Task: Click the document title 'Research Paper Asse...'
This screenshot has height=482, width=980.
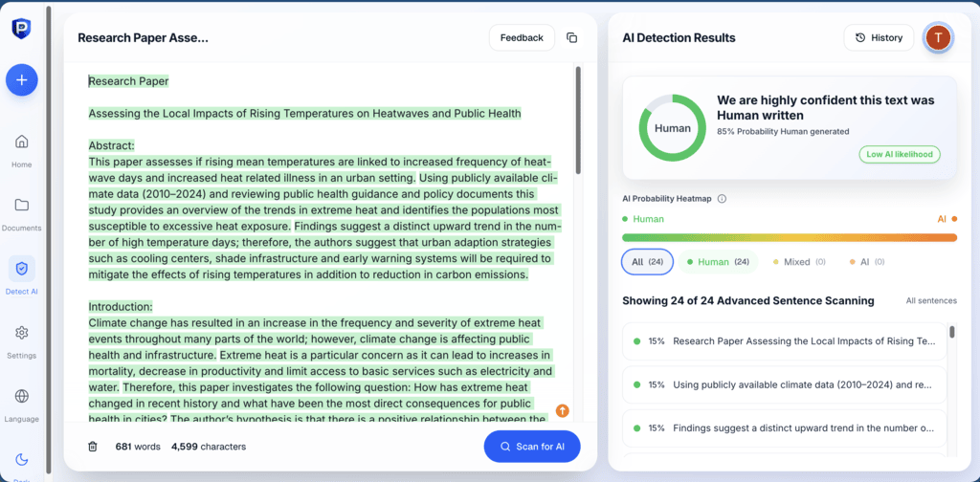Action: click(143, 38)
